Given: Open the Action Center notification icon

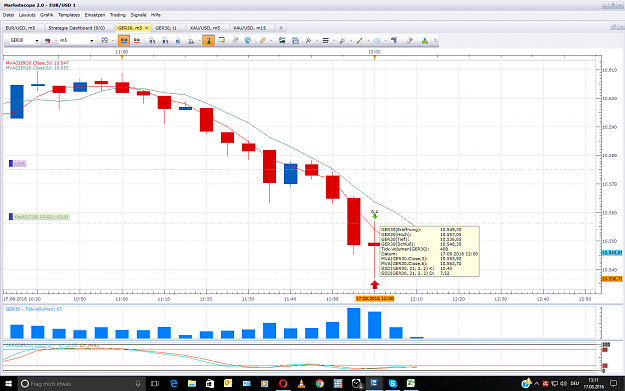Looking at the screenshot, I should pyautogui.click(x=613, y=383).
